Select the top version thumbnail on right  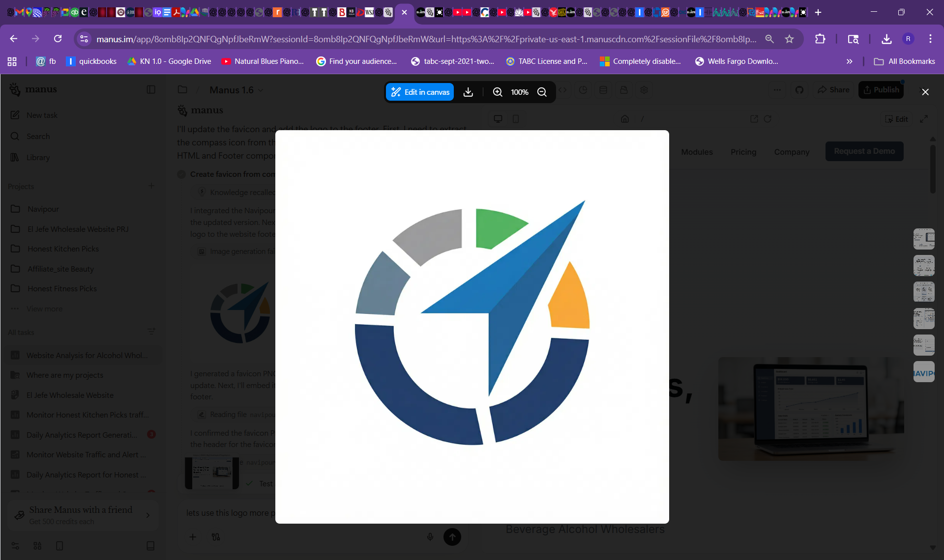pyautogui.click(x=923, y=239)
